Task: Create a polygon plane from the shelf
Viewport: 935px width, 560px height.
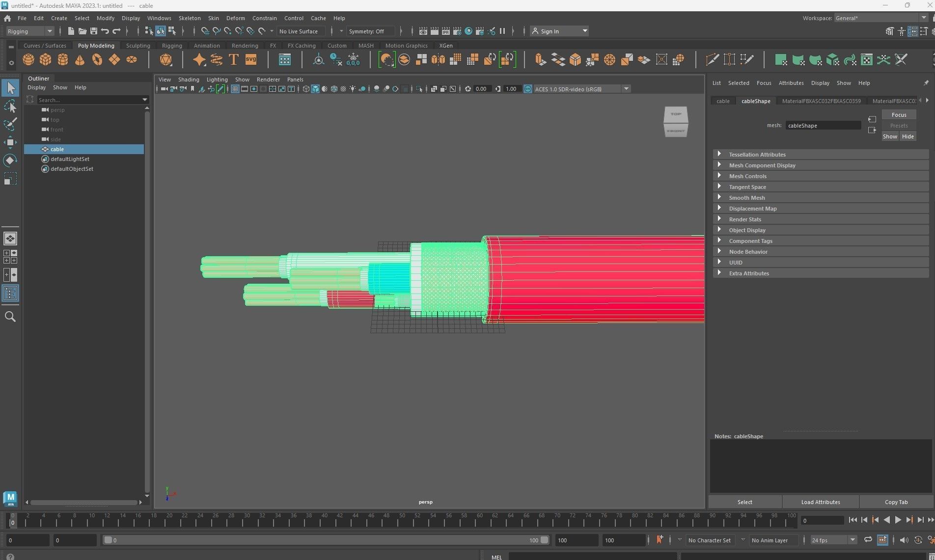Action: [114, 60]
